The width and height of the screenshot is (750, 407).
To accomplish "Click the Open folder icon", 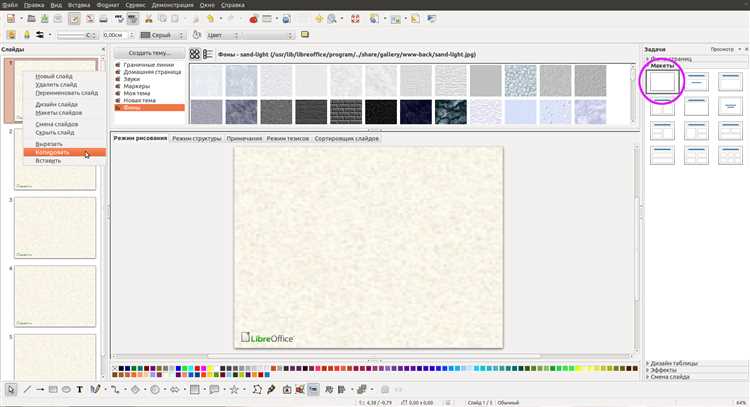I will pyautogui.click(x=31, y=19).
